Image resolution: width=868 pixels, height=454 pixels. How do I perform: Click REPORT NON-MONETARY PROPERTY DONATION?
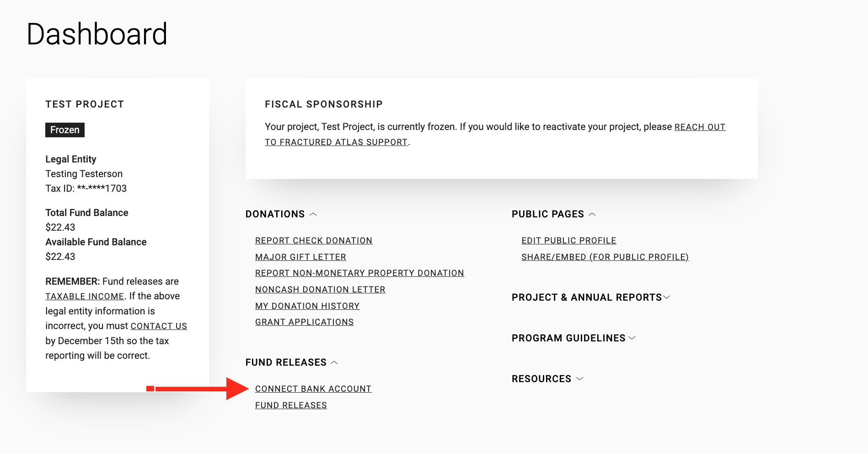click(x=359, y=273)
